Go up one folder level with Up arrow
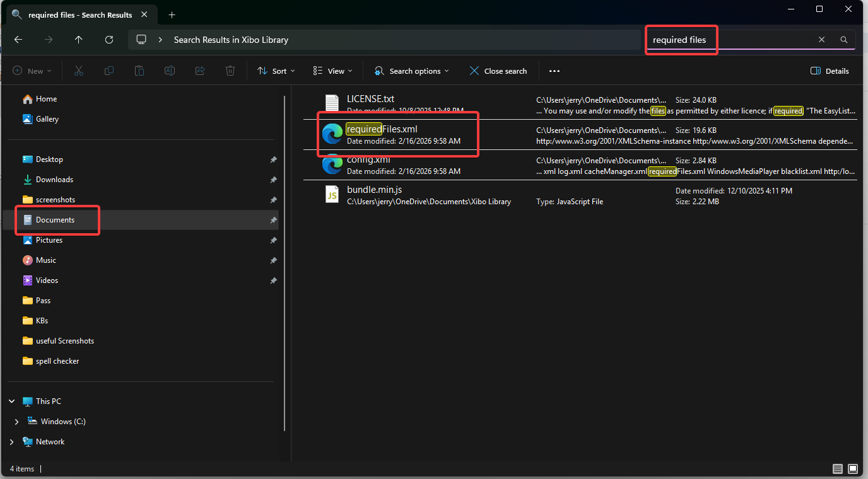This screenshot has width=868, height=479. coord(78,40)
